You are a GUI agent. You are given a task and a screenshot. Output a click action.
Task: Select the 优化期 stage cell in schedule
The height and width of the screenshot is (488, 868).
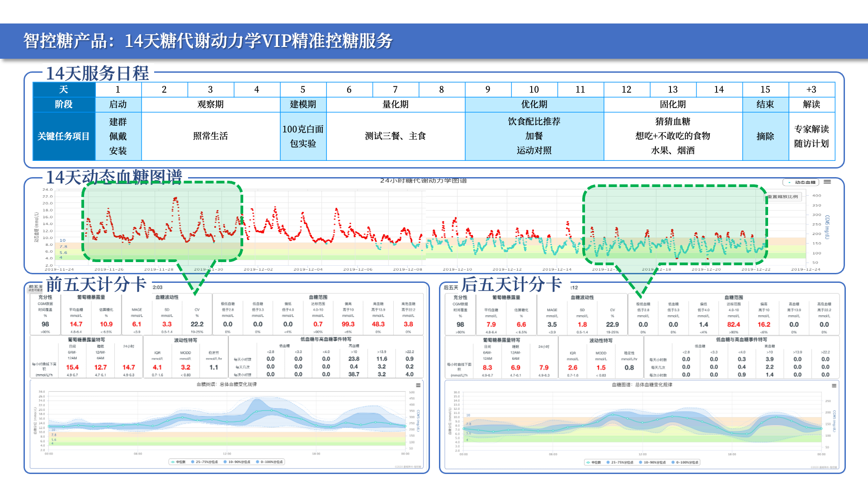tap(534, 104)
